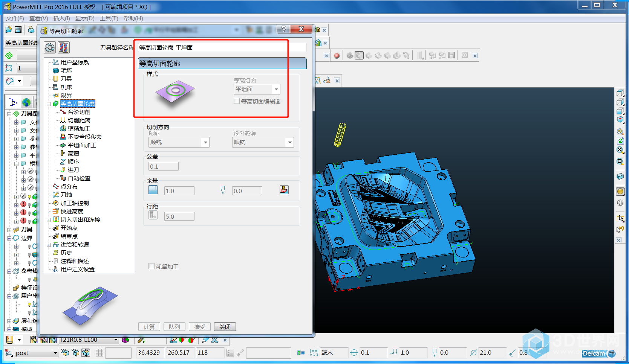Click the stepover copy-from-tool icon under 行距
The image size is (629, 364).
point(153,215)
